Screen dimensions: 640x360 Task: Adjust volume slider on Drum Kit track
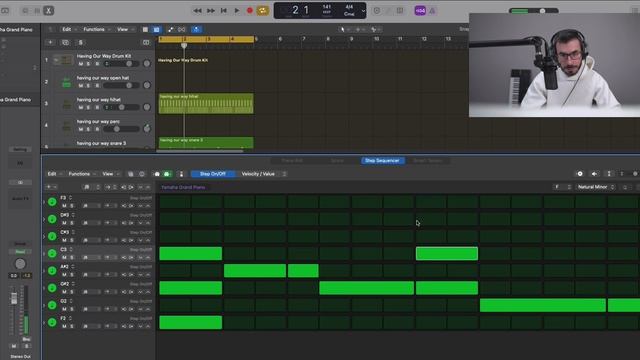pyautogui.click(x=121, y=64)
